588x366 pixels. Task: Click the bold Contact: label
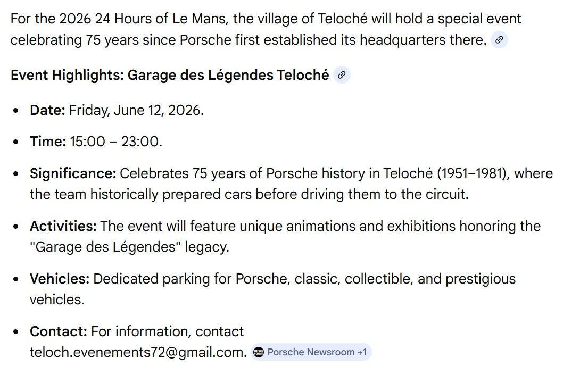click(59, 331)
